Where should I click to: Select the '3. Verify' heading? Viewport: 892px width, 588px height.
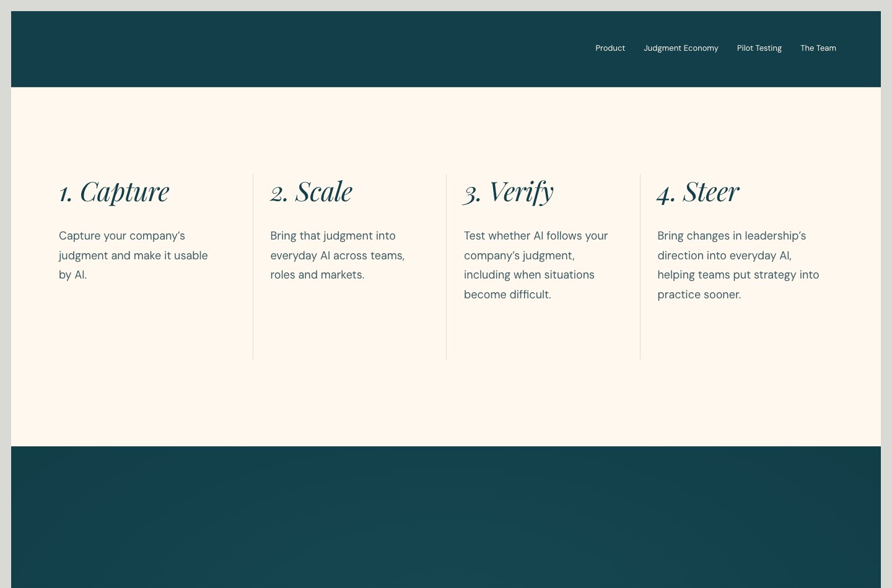coord(509,192)
